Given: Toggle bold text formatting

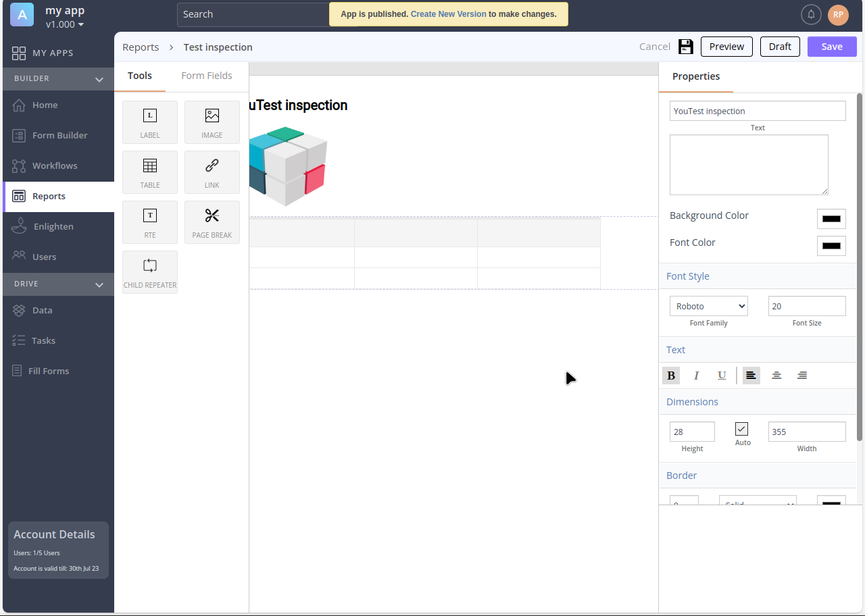Looking at the screenshot, I should coord(671,376).
